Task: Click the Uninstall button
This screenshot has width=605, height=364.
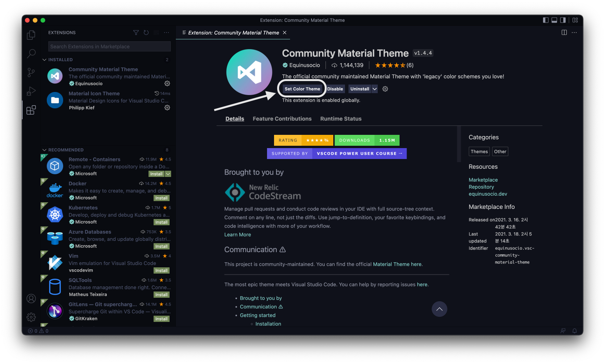Action: [360, 89]
